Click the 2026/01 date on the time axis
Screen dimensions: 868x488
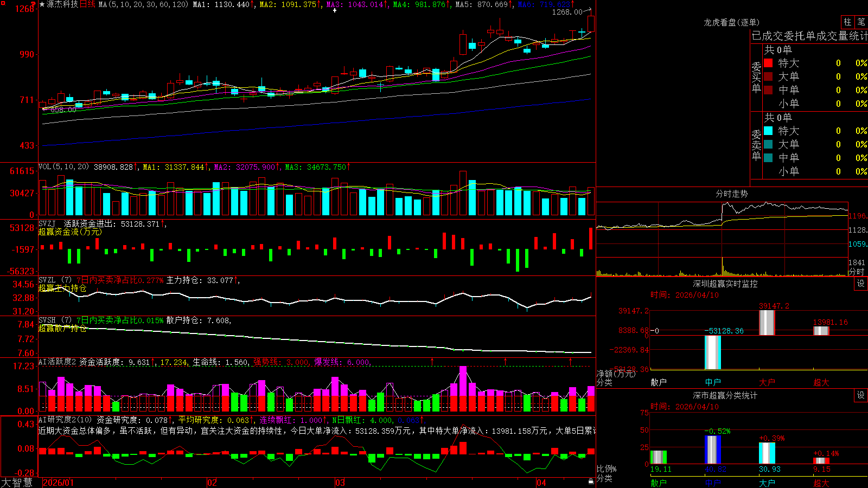[59, 483]
